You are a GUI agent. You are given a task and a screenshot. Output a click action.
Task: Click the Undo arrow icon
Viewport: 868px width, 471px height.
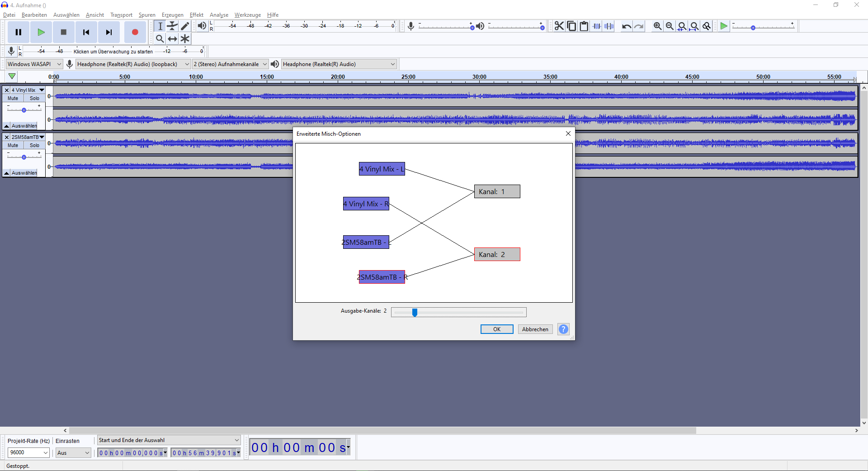click(x=626, y=26)
